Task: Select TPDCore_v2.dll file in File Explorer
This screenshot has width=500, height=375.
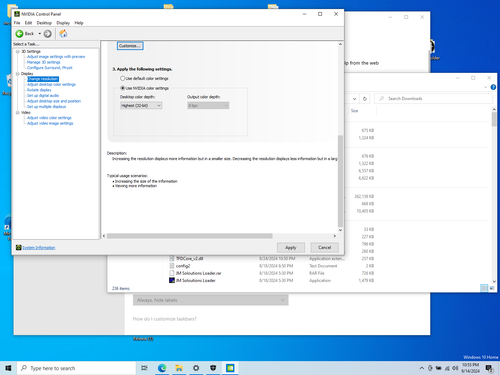Action: pyautogui.click(x=190, y=259)
